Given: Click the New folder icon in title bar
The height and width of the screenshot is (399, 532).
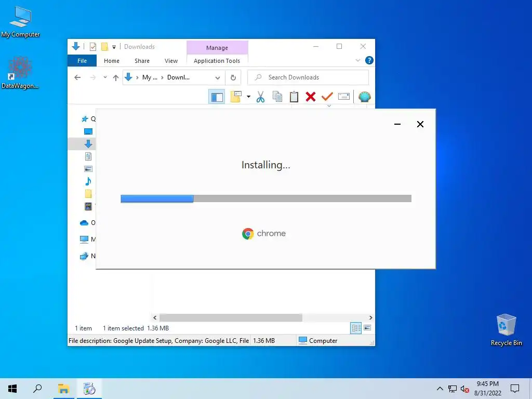Looking at the screenshot, I should point(104,46).
